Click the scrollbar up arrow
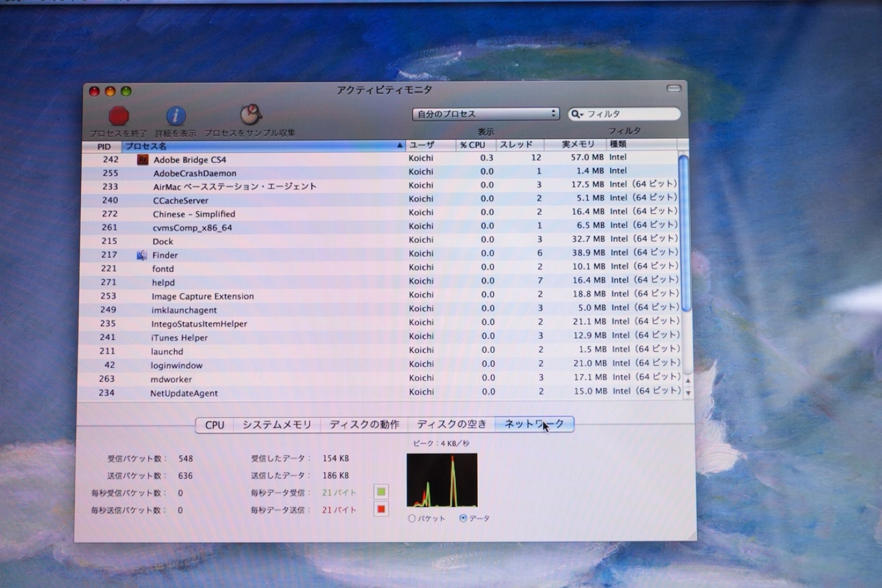Screen dimensions: 882x588 click(x=687, y=381)
